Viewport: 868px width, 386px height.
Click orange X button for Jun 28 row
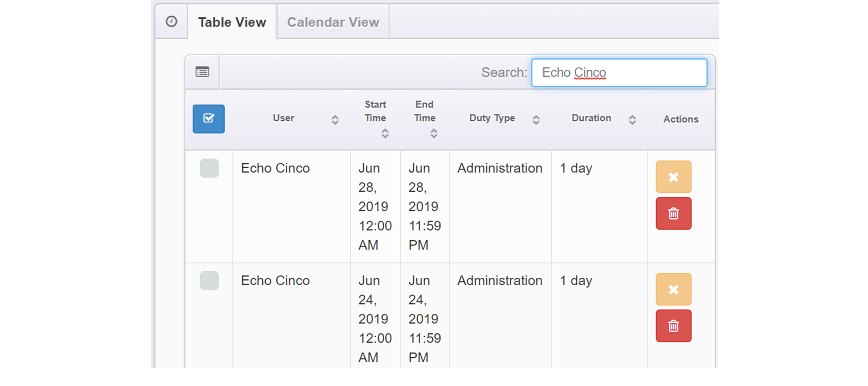point(673,177)
